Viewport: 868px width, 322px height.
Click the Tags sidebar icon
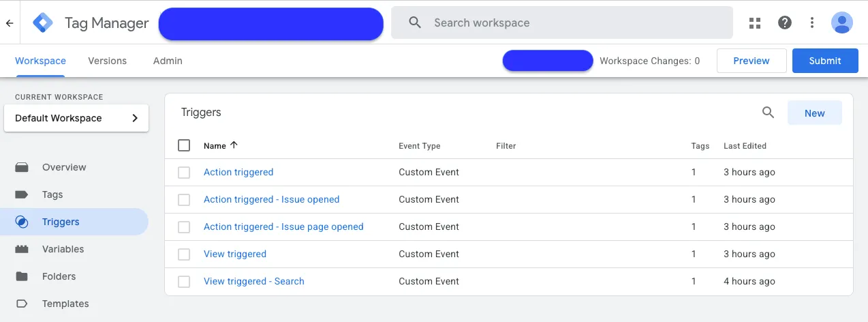22,194
